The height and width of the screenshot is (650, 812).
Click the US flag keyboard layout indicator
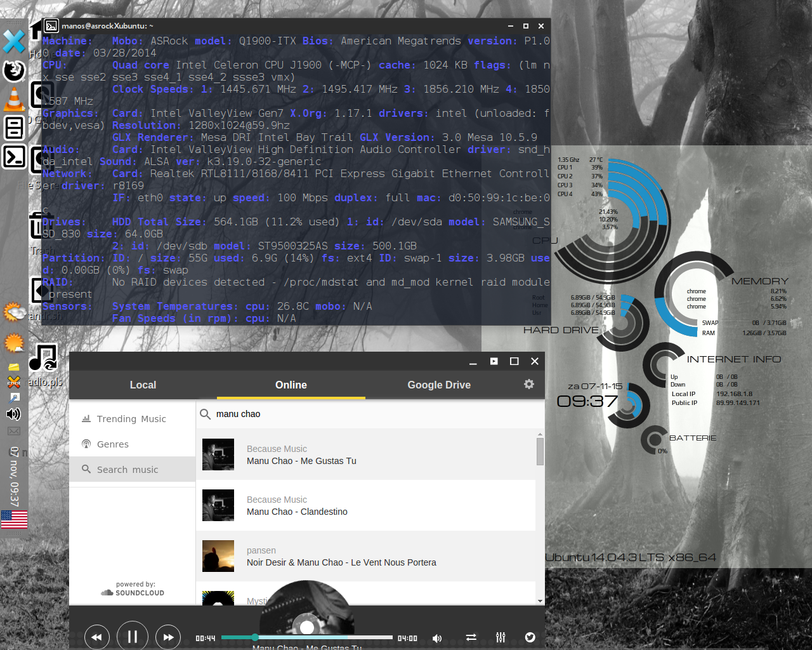tap(14, 520)
